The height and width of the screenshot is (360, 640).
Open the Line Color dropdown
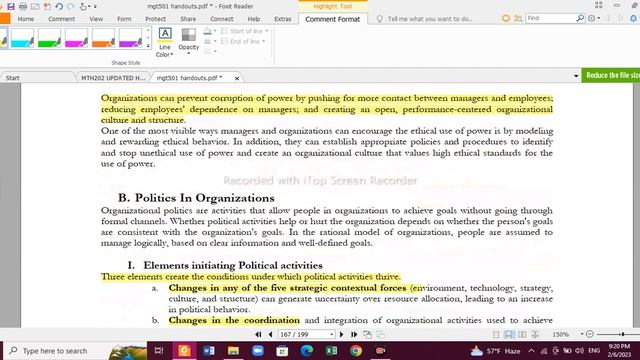tap(164, 42)
